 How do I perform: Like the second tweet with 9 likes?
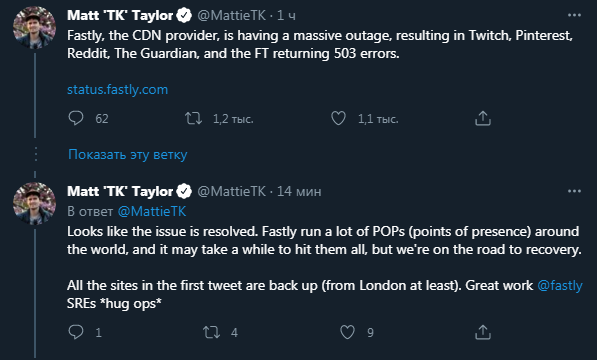347,332
